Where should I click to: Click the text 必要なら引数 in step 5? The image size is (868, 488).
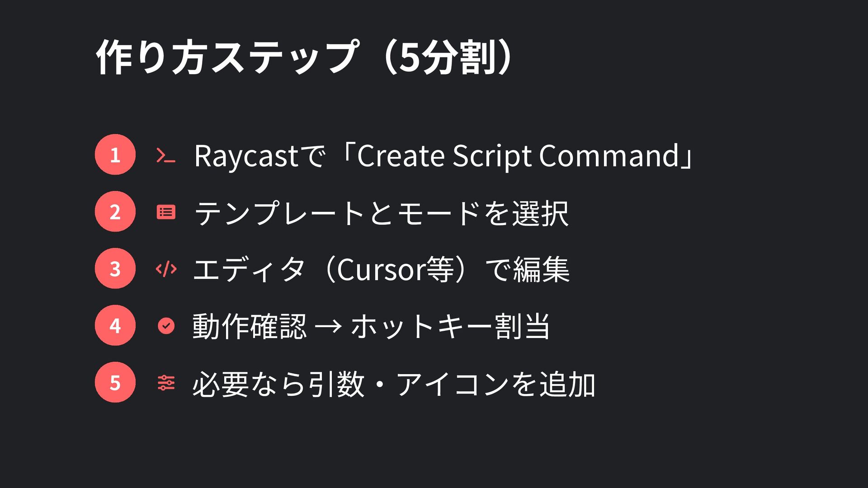278,384
